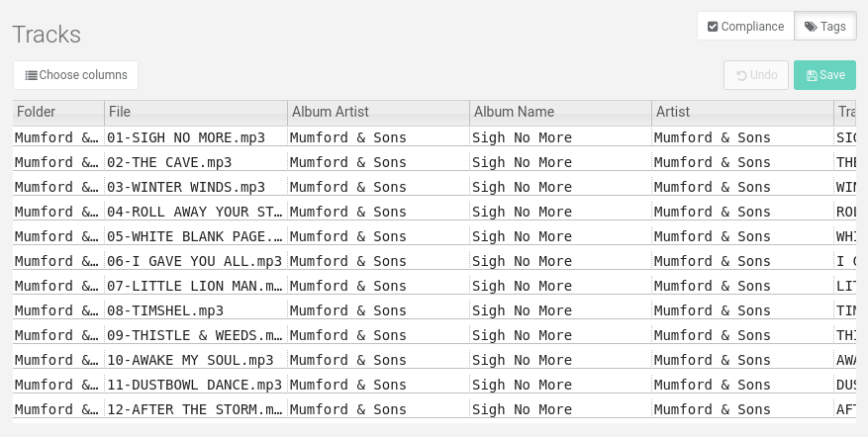Image resolution: width=868 pixels, height=437 pixels.
Task: Select the 08-TIMSHEL.mp3 file cell
Action: [196, 310]
